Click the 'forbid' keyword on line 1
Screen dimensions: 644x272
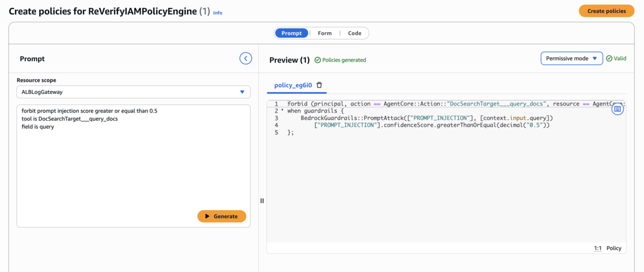[297, 104]
